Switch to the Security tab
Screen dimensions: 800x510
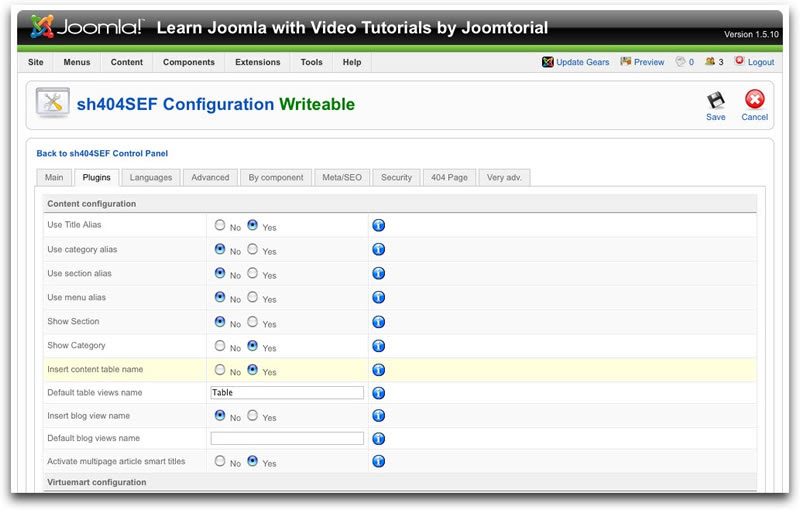(x=396, y=177)
